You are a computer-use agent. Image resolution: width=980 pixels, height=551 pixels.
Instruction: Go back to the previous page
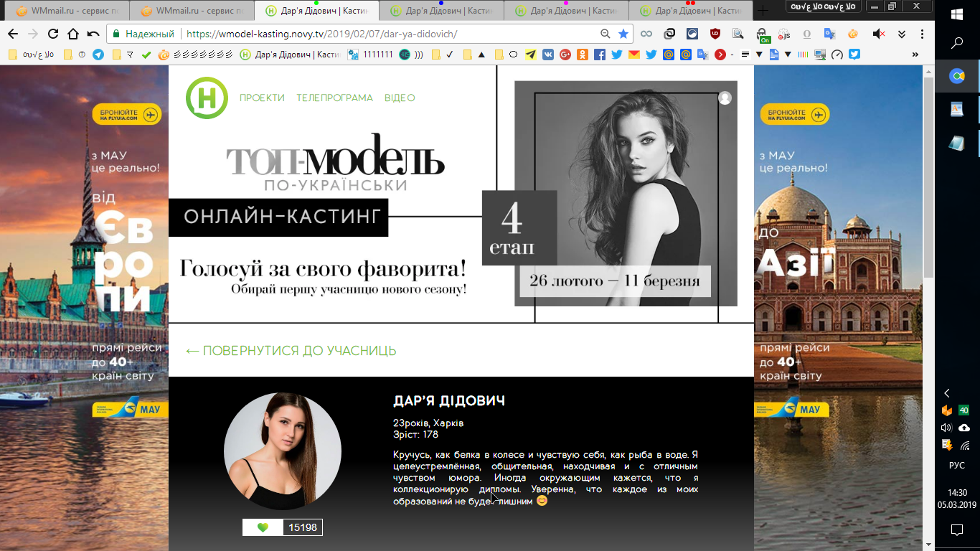pos(13,34)
